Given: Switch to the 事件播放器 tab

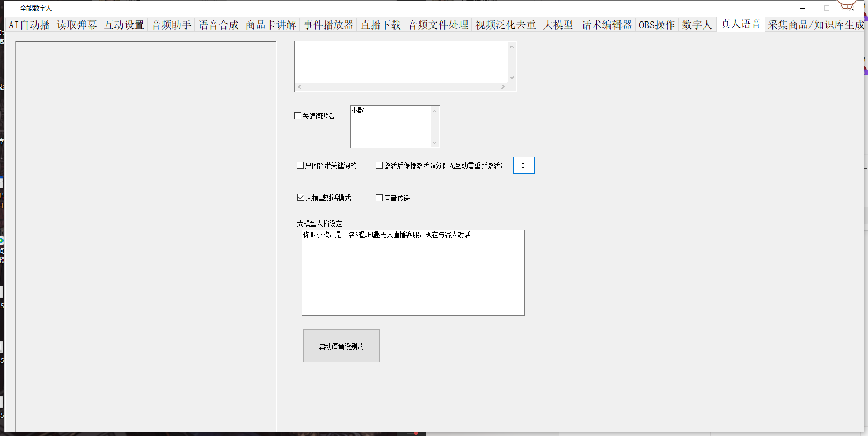Looking at the screenshot, I should (328, 25).
